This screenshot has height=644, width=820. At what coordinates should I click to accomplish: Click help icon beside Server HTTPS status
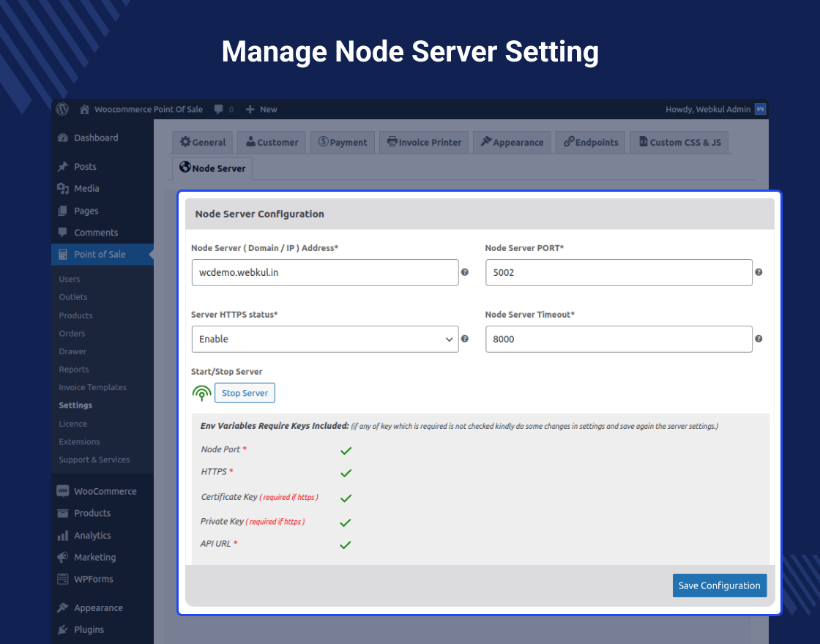[465, 339]
